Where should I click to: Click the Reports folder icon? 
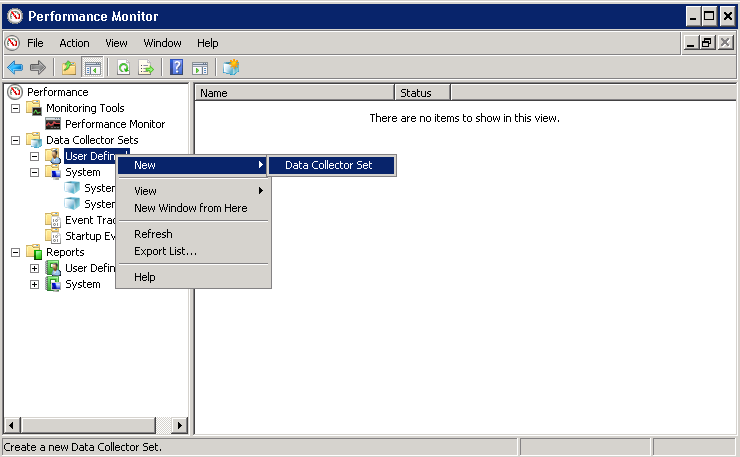pos(34,252)
